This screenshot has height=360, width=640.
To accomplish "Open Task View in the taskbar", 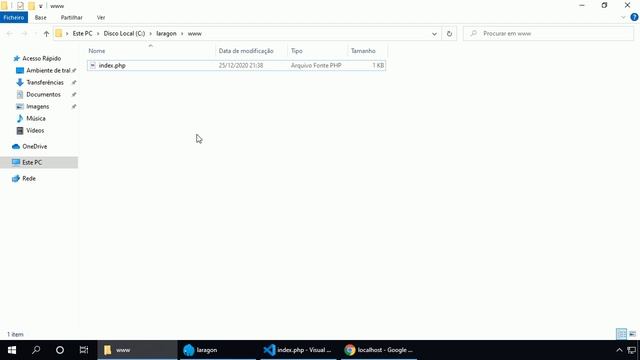I will pos(84,350).
